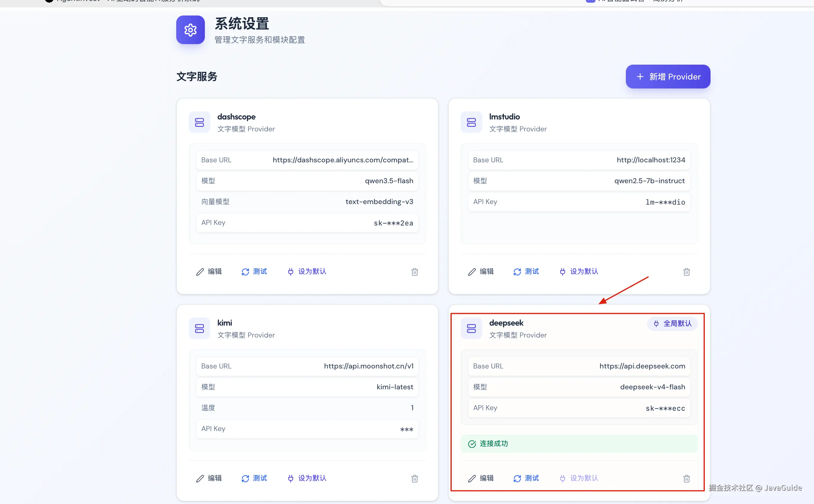Click the edit pencil icon on kimi card
814x504 pixels.
(x=200, y=478)
